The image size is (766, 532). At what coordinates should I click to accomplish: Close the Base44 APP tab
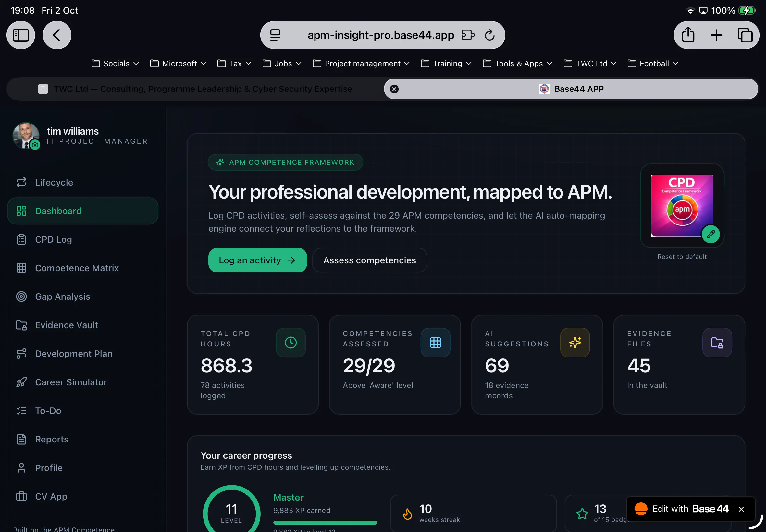click(x=394, y=89)
